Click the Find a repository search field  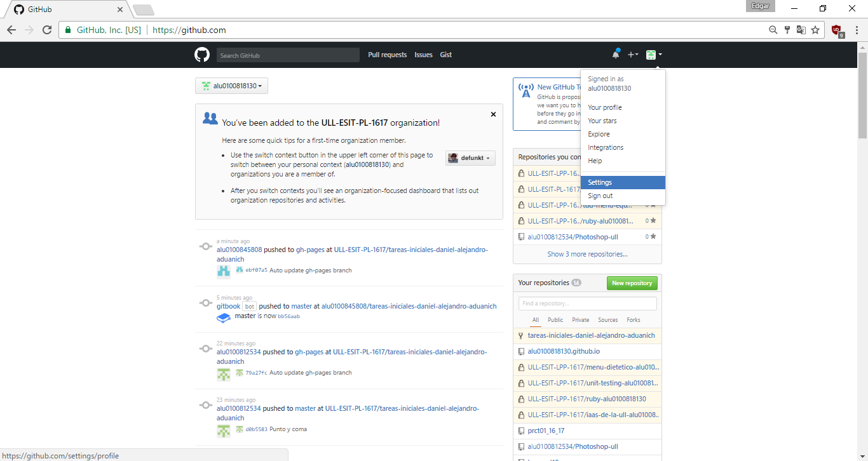[587, 303]
